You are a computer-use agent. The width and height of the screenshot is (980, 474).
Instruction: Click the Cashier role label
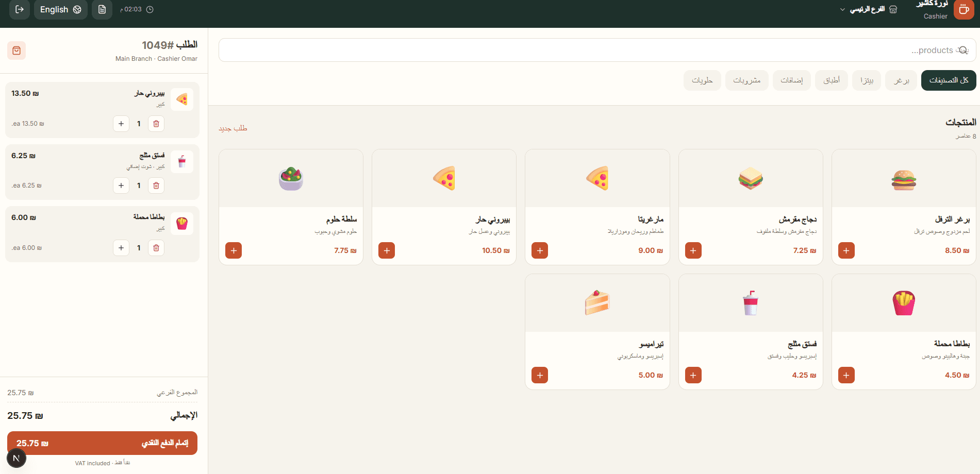(x=935, y=16)
